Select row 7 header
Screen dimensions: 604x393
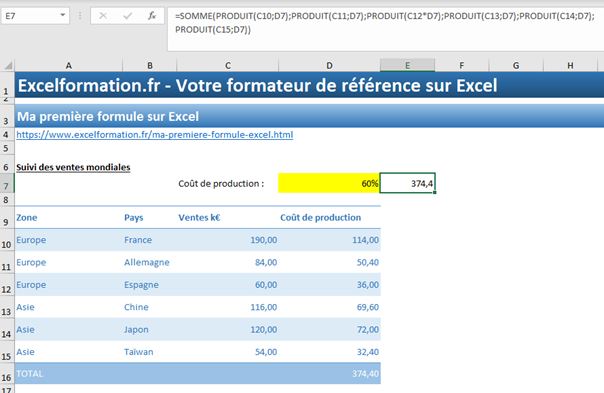pos(7,184)
